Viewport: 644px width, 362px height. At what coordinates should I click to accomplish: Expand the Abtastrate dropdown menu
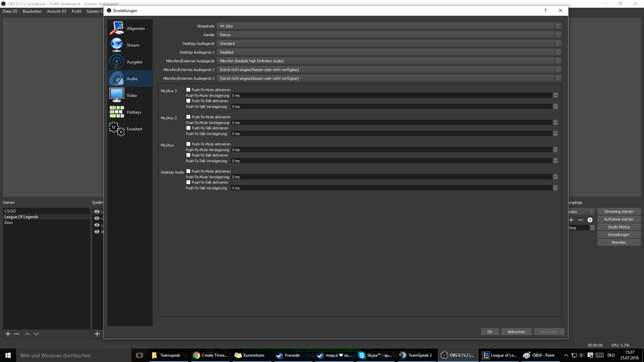point(558,26)
